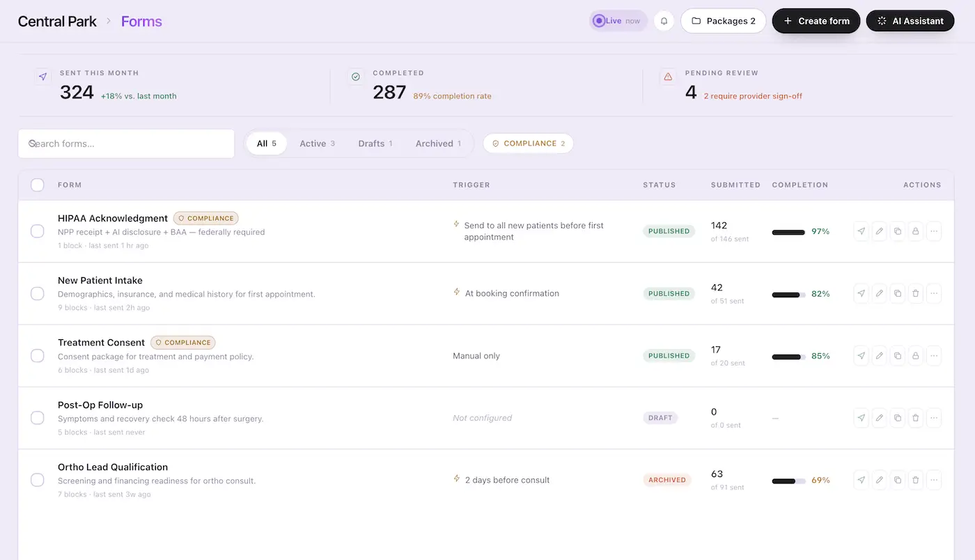This screenshot has width=975, height=560.
Task: Open more options for New Patient Intake
Action: pyautogui.click(x=934, y=293)
